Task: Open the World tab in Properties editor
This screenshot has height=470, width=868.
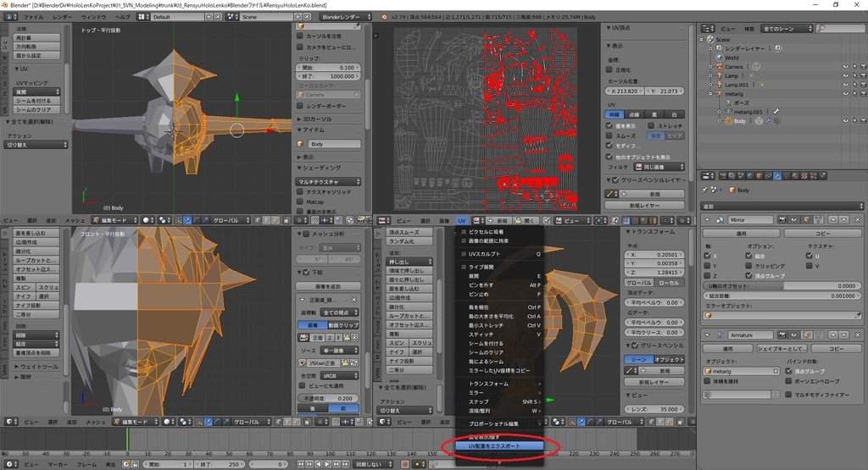Action: tap(750, 176)
